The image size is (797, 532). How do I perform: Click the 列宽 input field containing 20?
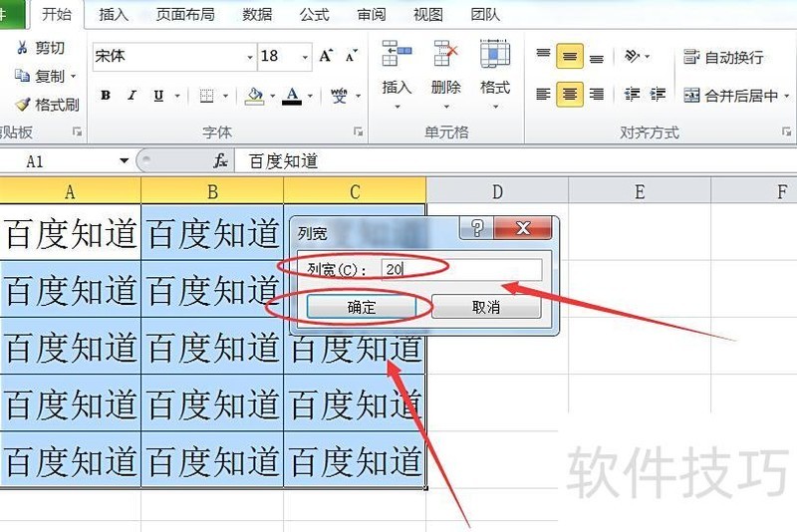[461, 269]
